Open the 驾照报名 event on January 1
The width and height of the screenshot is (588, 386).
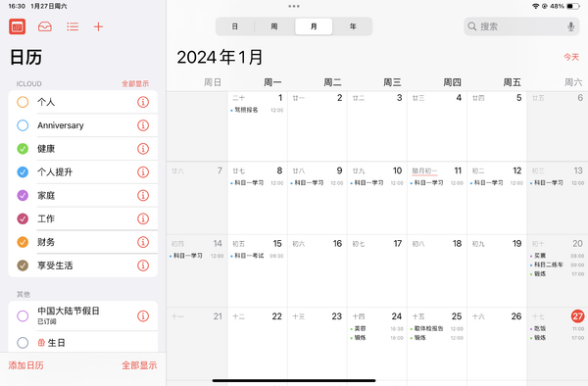257,110
